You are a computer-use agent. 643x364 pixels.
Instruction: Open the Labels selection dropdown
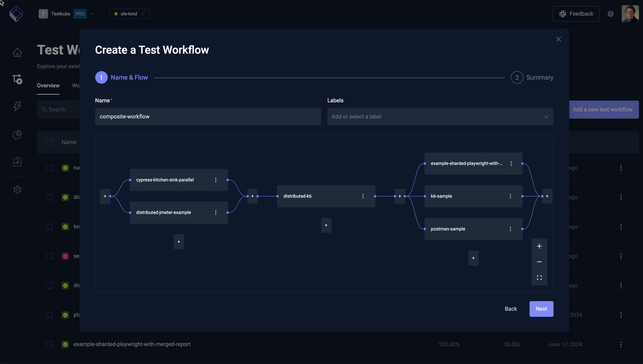[440, 117]
